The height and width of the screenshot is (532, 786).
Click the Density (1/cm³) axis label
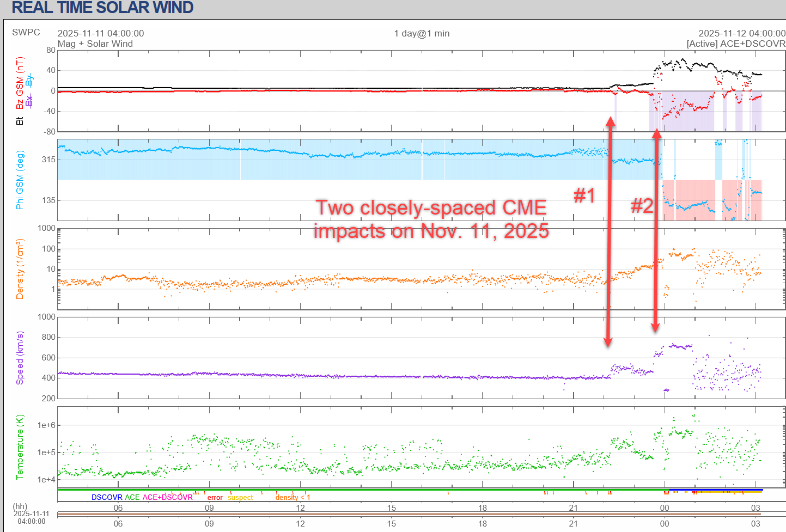click(20, 269)
